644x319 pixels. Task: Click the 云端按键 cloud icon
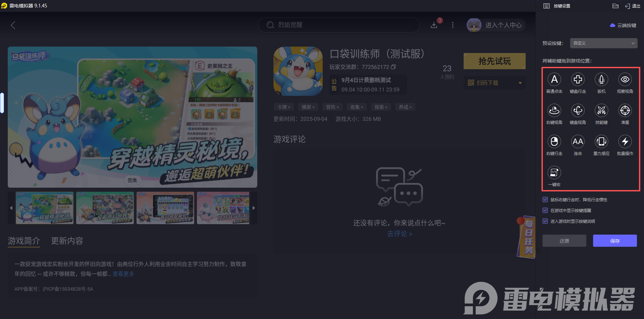(x=613, y=25)
